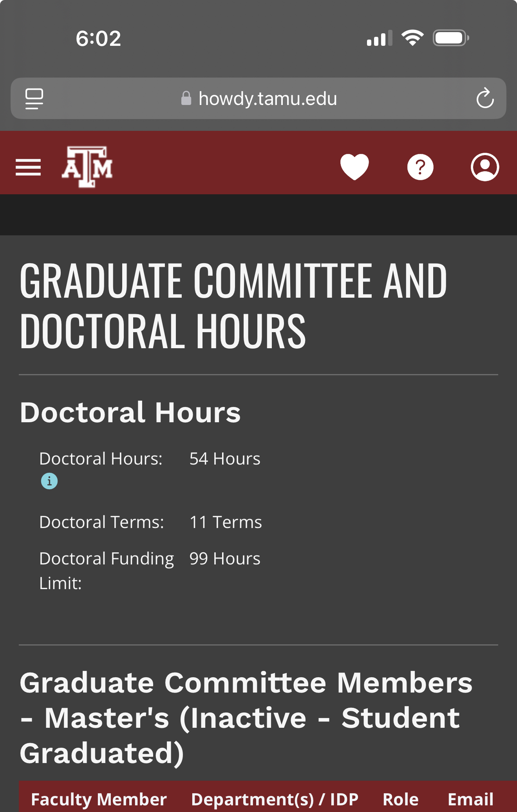
Task: Open the user profile icon
Action: point(485,167)
